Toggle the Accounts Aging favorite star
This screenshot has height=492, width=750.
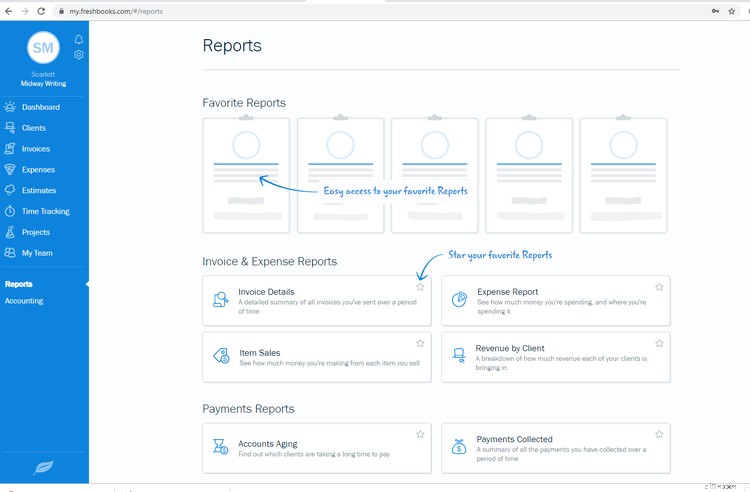click(x=420, y=434)
